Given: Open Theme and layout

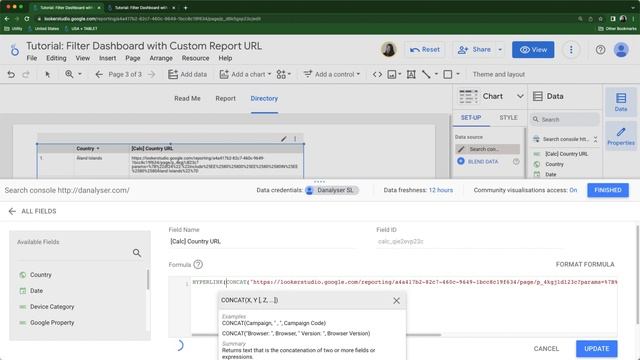Looking at the screenshot, I should pyautogui.click(x=498, y=74).
